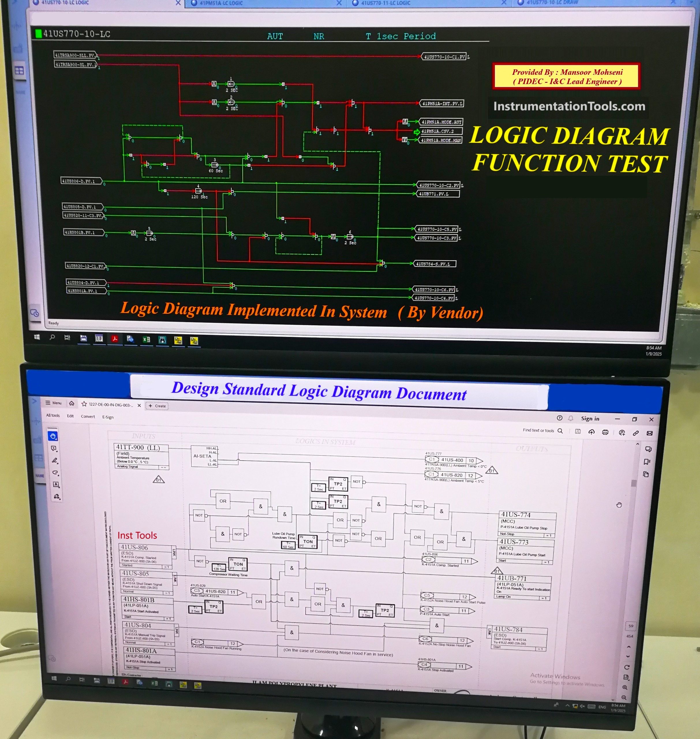
Task: Open the Acrobat Menu hamburger button
Action: (53, 403)
